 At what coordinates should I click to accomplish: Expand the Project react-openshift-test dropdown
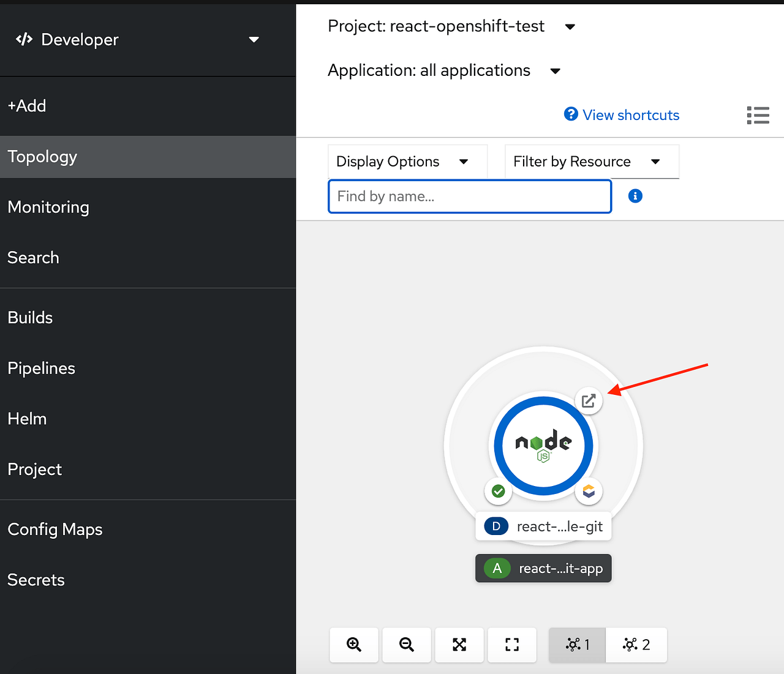click(451, 26)
